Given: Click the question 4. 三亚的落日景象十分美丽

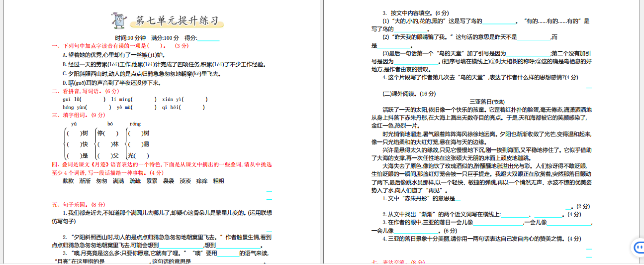Looking at the screenshot, I should point(474,239).
